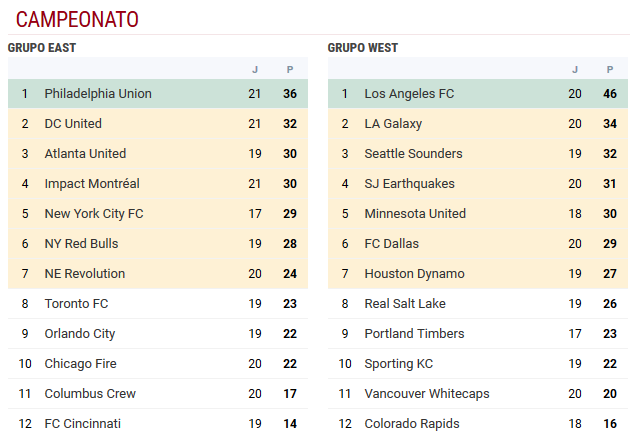
Task: Select Orlando City in the standings
Action: tap(80, 334)
